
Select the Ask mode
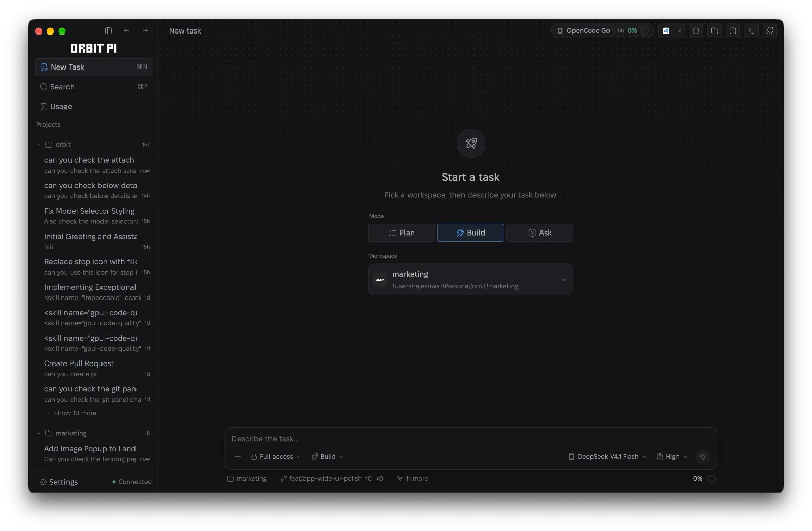point(540,233)
